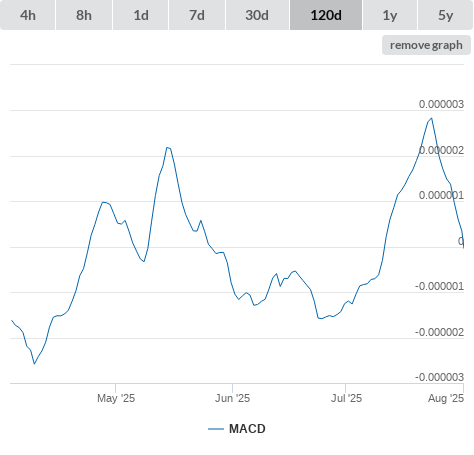Click the 0.000003 y-axis label
This screenshot has width=474, height=455.
pyautogui.click(x=441, y=104)
